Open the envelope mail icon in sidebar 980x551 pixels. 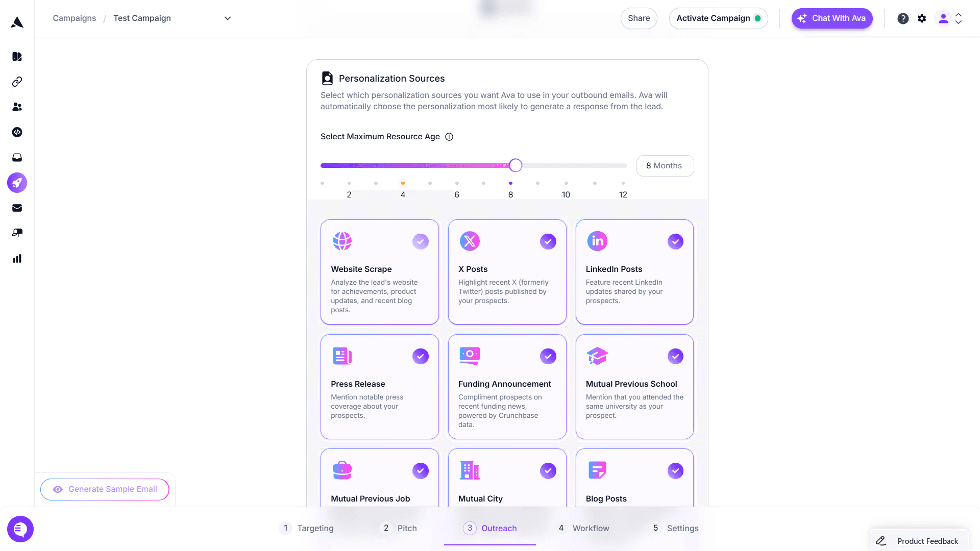tap(17, 208)
